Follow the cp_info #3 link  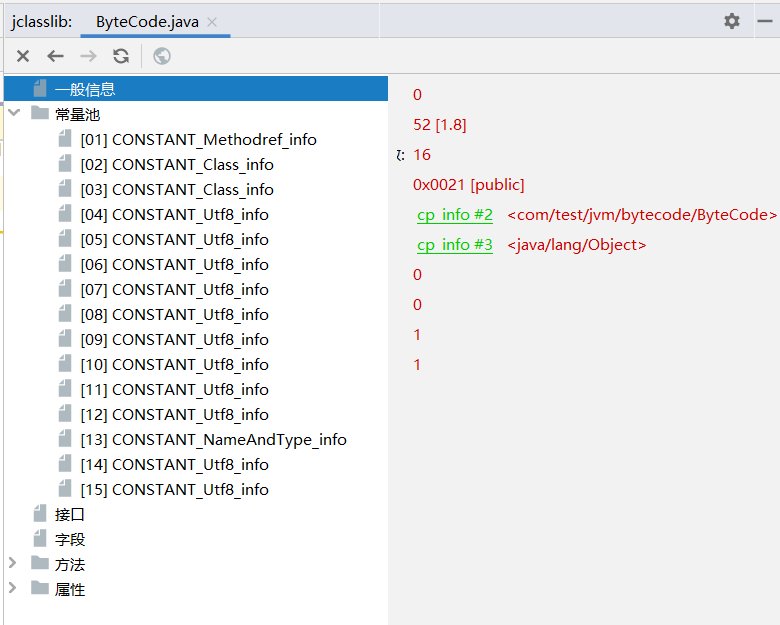click(x=455, y=245)
